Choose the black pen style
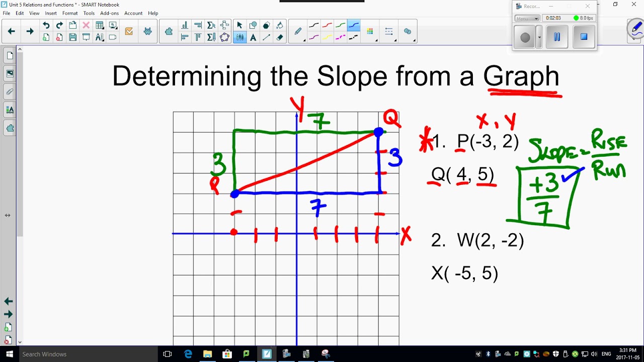The height and width of the screenshot is (362, 644). click(x=314, y=25)
